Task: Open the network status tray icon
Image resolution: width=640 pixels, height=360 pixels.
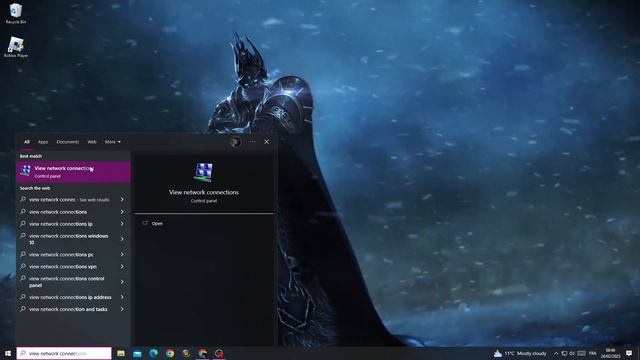Action: coord(564,353)
